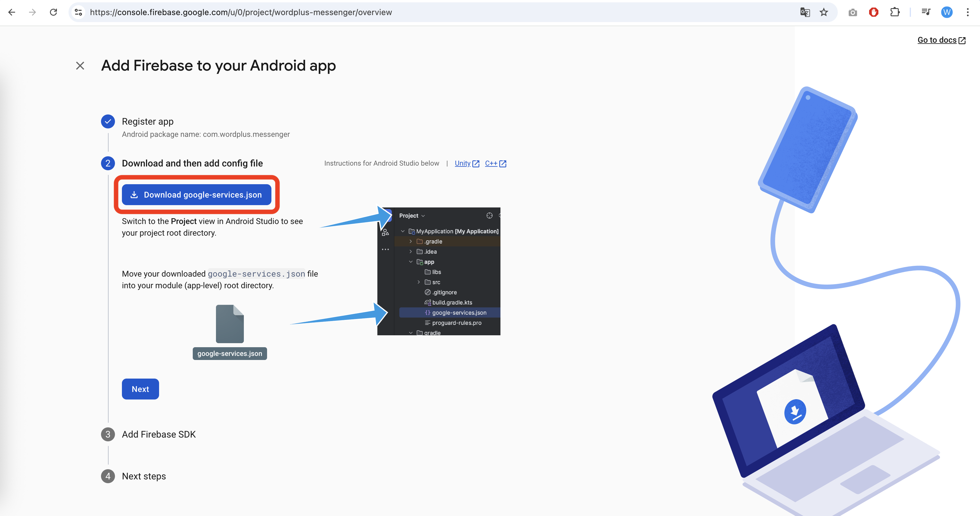Select the Register app step title

point(147,121)
